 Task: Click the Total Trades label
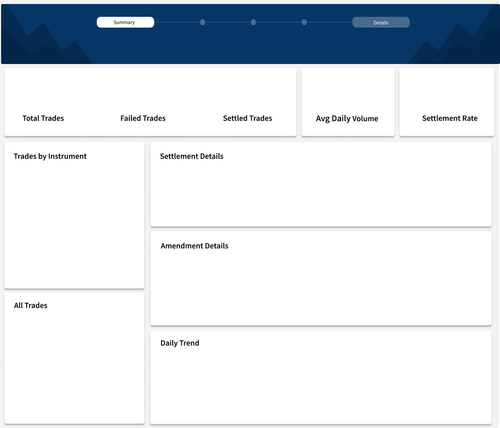pyautogui.click(x=43, y=118)
